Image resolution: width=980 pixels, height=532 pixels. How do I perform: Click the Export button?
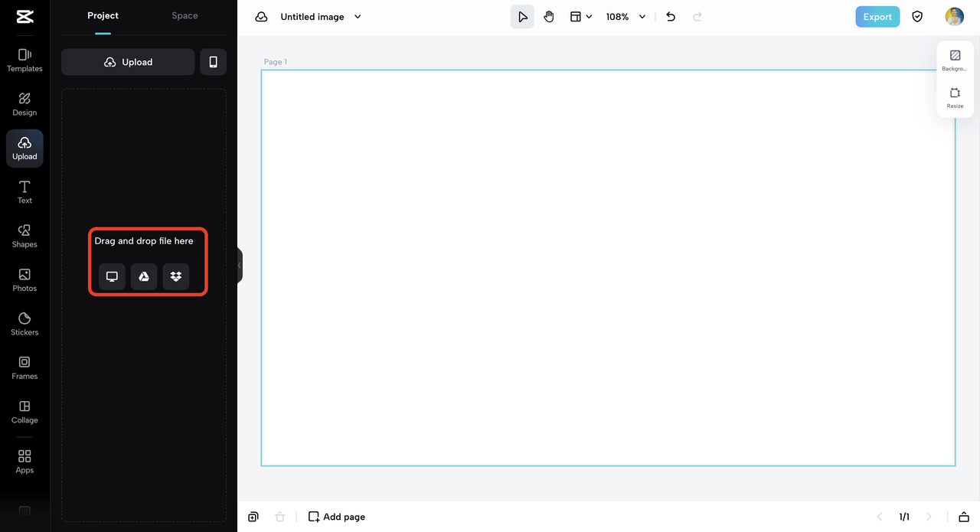[x=877, y=17]
